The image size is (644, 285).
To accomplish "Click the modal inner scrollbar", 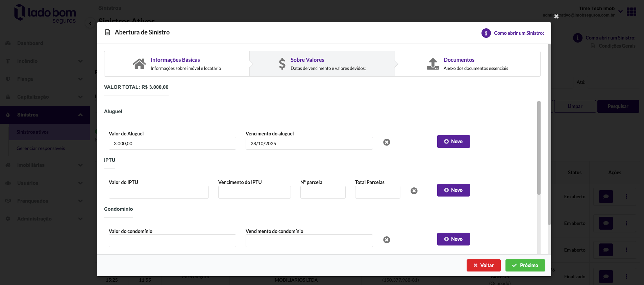I will (539, 148).
